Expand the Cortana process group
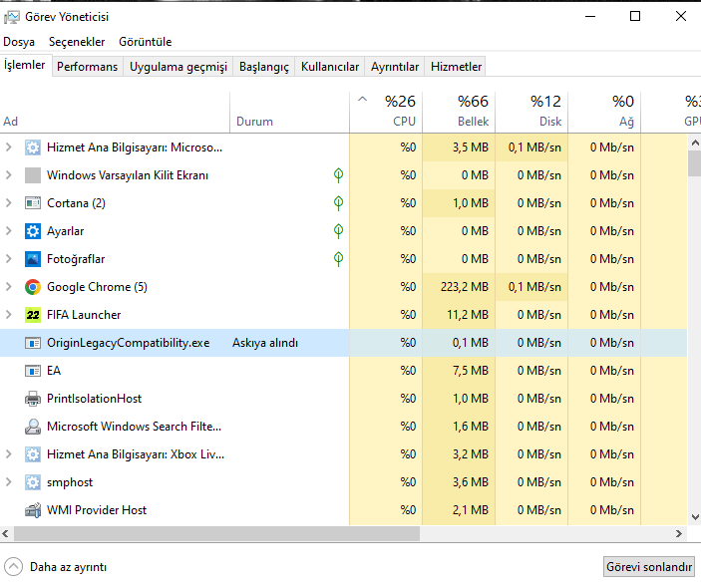Image resolution: width=701 pixels, height=588 pixels. tap(9, 203)
